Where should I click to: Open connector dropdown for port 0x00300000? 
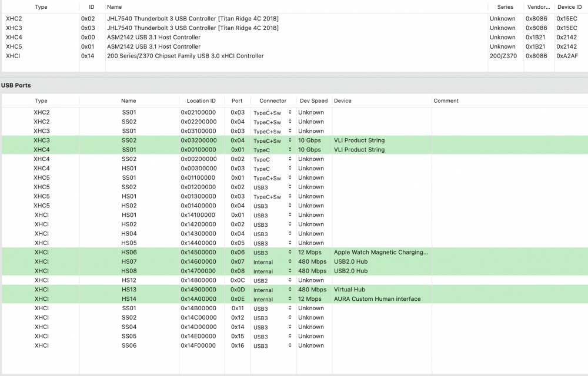click(273, 169)
